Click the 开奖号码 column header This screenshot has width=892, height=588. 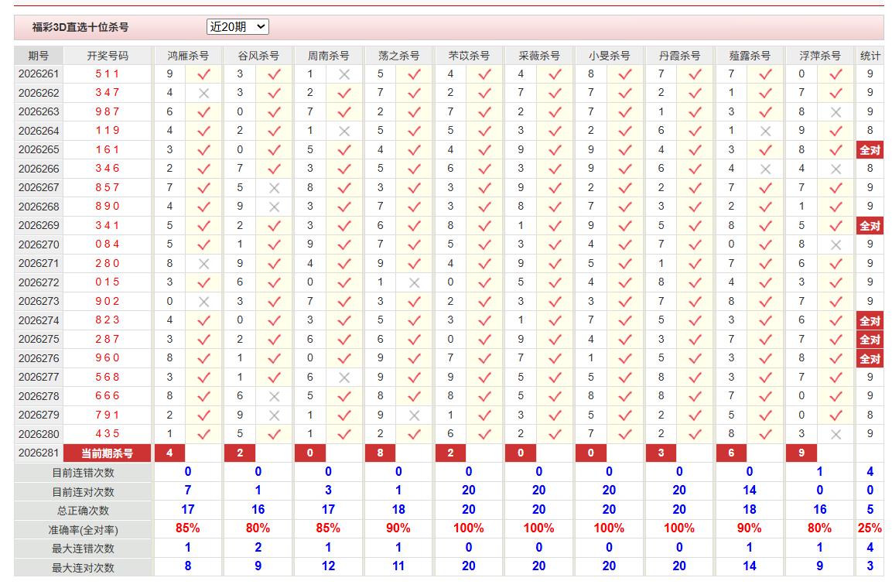click(108, 56)
